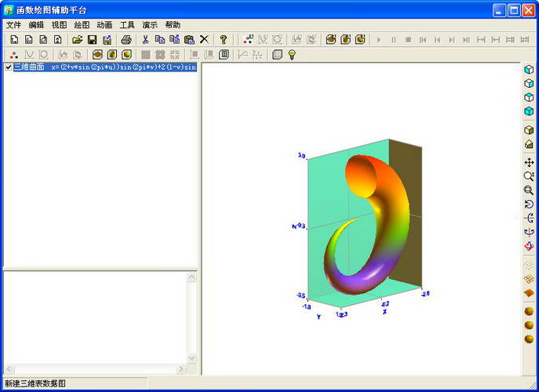Click the save-as icon with blue arrow
Image resolution: width=539 pixels, height=392 pixels.
107,39
